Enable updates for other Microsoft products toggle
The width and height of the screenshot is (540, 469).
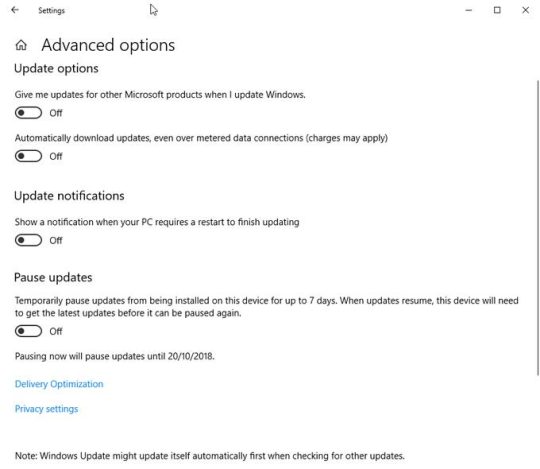[28, 113]
